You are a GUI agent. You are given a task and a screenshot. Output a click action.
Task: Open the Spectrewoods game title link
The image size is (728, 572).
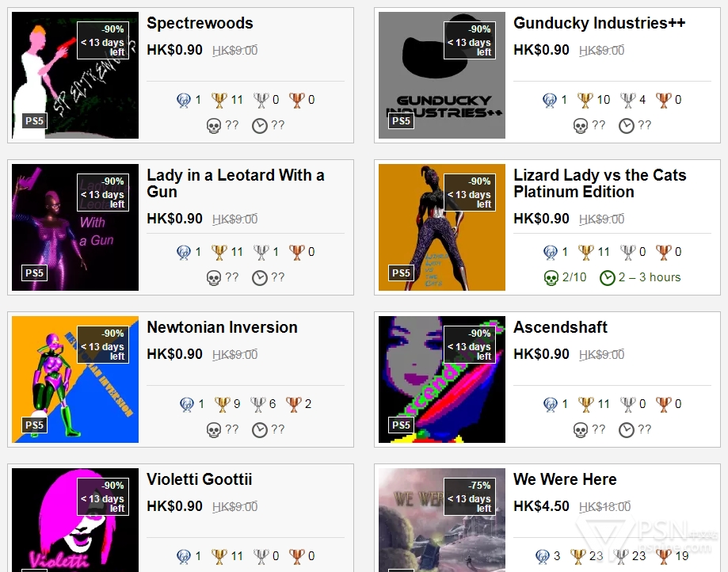point(200,23)
